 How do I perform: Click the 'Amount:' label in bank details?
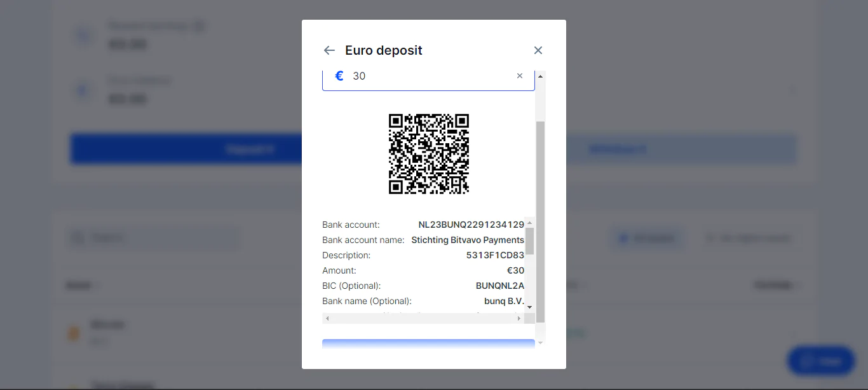click(339, 270)
